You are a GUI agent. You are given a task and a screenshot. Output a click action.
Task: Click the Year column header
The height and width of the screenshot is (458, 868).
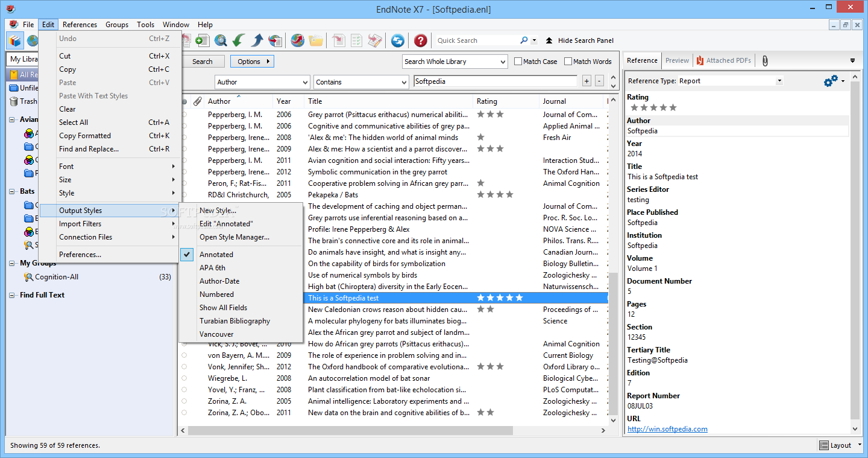[x=288, y=101]
